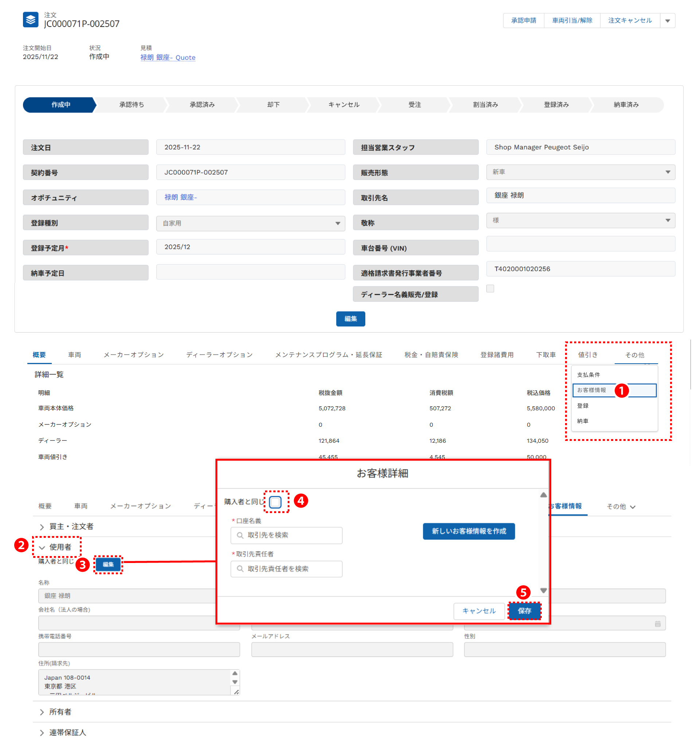Select お客様情報 from その他 menu
Viewport: 700px width, 751px height.
coord(591,390)
